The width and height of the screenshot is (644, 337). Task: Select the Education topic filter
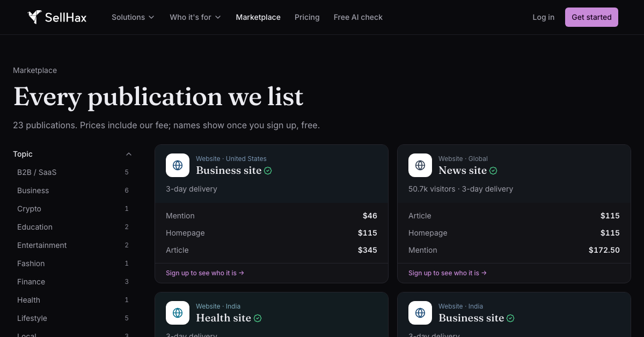coord(73,227)
